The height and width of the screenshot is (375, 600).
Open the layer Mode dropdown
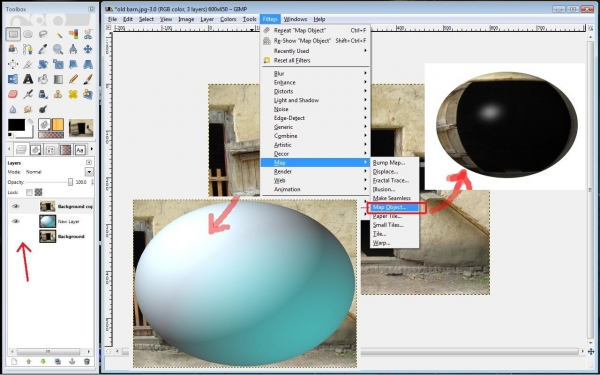click(x=89, y=172)
